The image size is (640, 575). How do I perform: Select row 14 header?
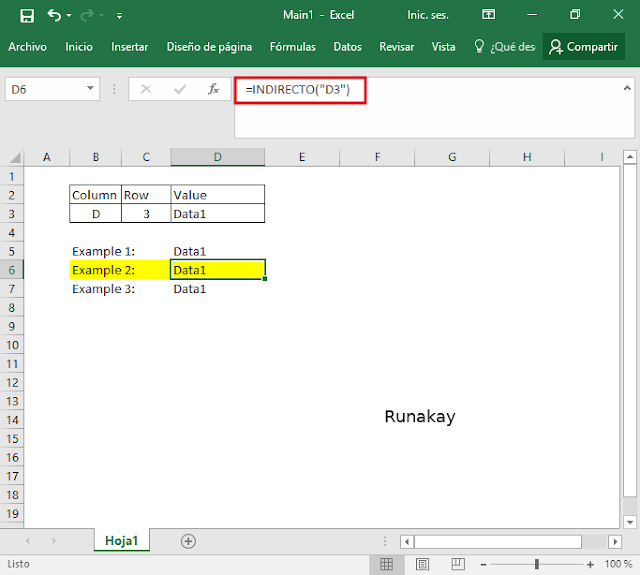coord(11,420)
